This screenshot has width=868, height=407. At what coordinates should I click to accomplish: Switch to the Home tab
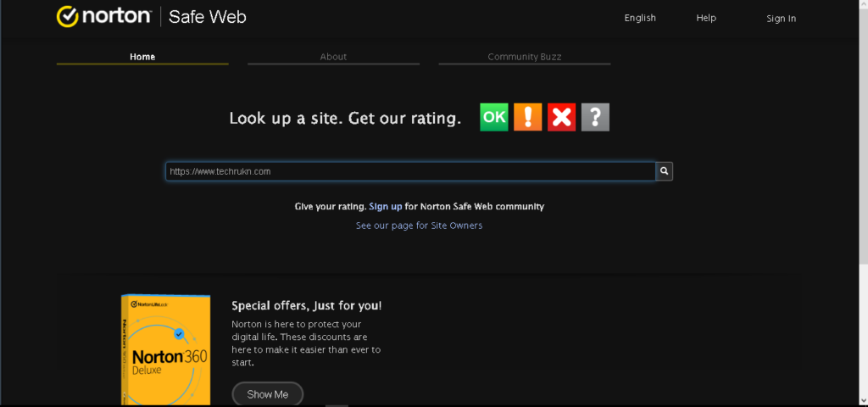(x=142, y=57)
